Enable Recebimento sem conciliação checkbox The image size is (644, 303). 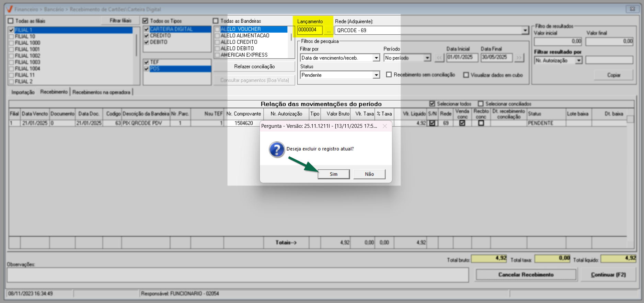tap(389, 75)
